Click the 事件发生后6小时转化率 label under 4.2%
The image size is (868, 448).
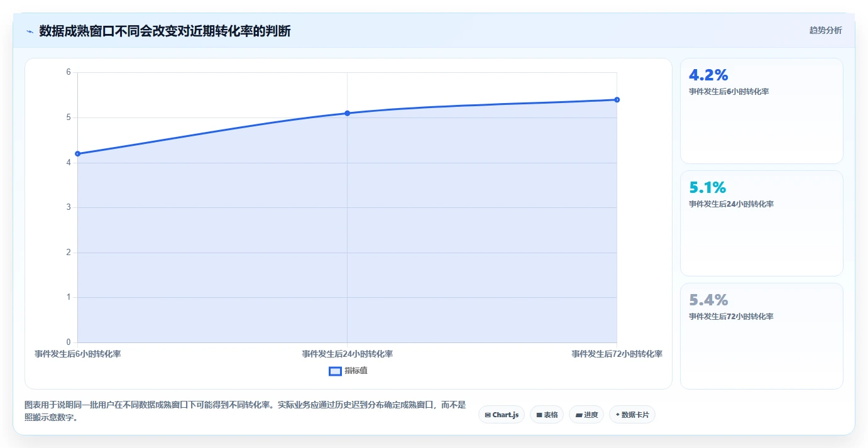tap(729, 92)
